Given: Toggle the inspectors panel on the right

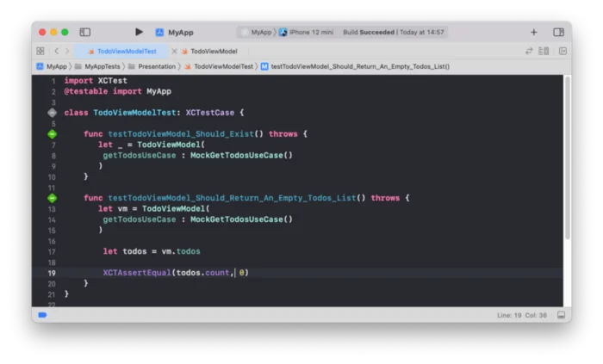Looking at the screenshot, I should coord(559,32).
